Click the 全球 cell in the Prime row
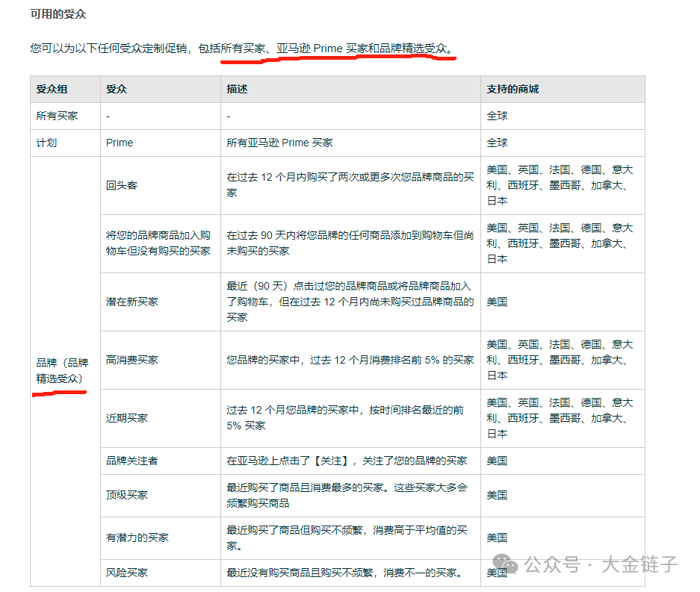This screenshot has width=700, height=592. 495,143
